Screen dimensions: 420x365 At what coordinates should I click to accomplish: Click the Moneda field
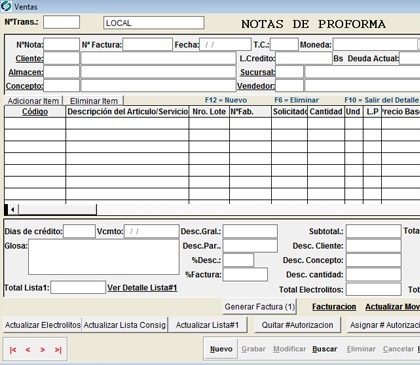[375, 44]
